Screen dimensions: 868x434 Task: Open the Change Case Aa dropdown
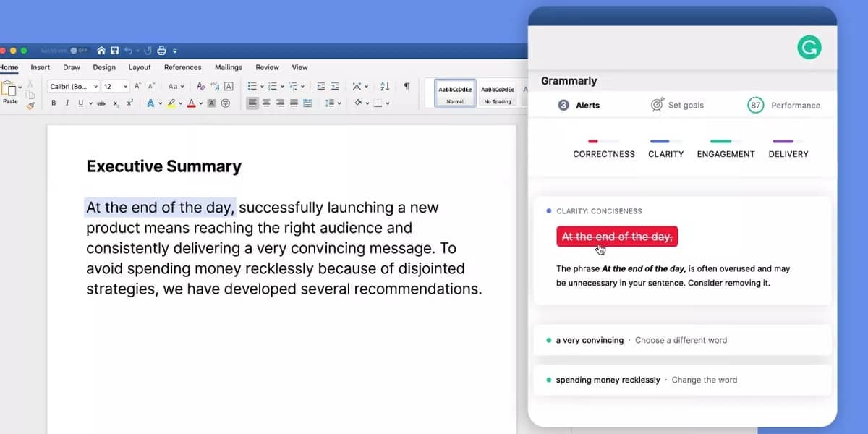point(176,86)
